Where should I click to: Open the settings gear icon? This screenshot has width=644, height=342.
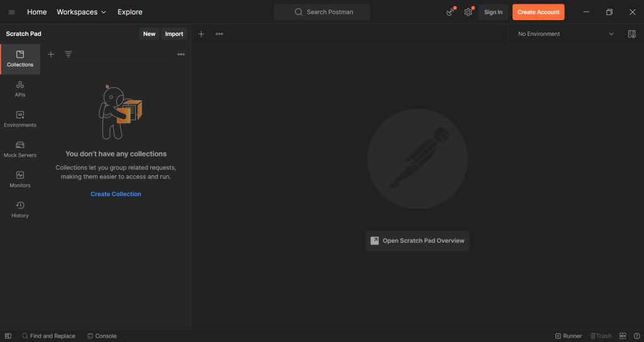[x=468, y=12]
